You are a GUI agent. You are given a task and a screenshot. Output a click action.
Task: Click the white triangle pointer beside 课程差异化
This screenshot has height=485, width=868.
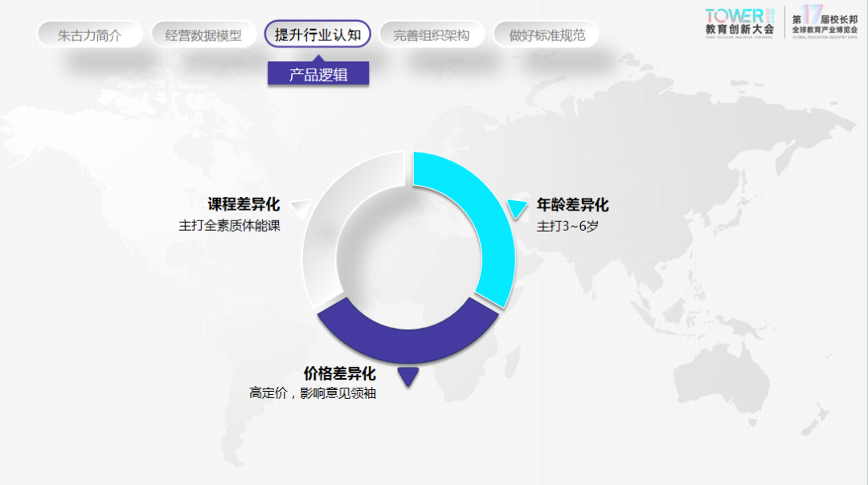tap(298, 208)
